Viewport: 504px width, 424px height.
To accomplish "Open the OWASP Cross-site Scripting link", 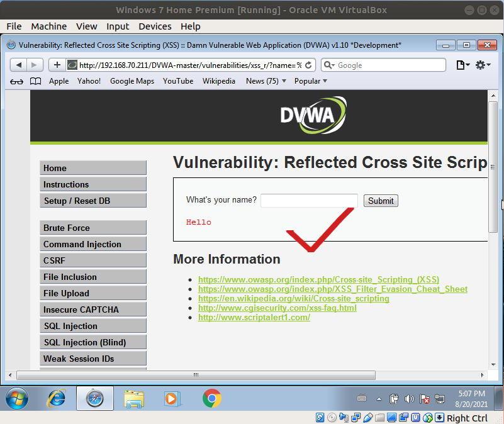I will pos(318,279).
